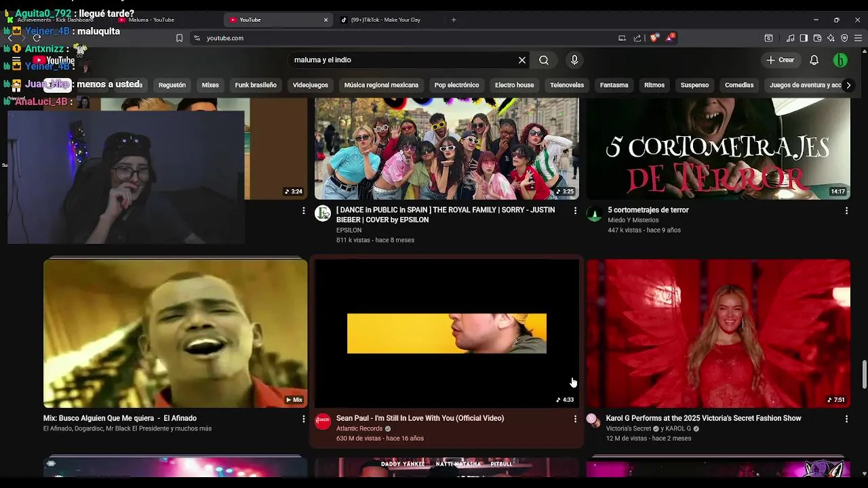Open the browser hamburger main menu
Image resolution: width=868 pixels, height=488 pixels.
click(858, 38)
